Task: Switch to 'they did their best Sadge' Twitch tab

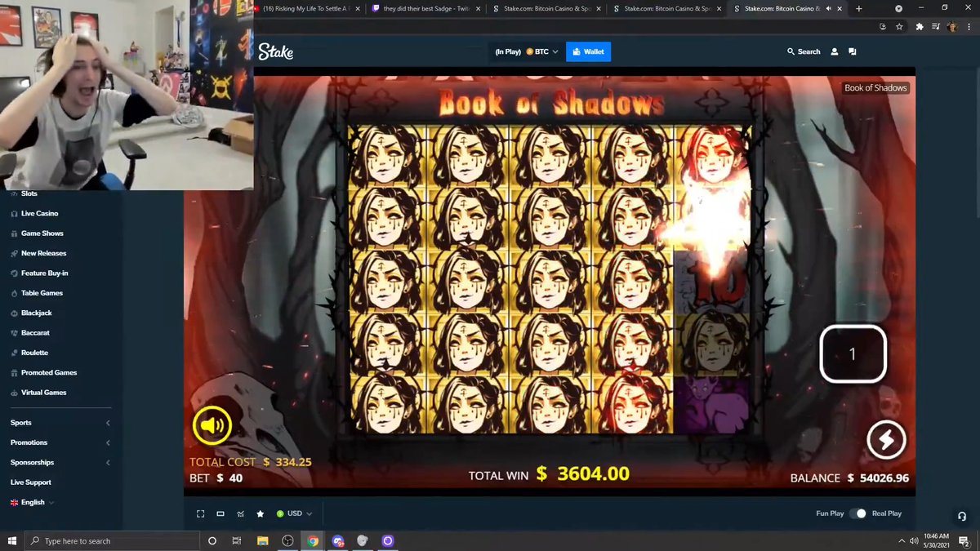Action: click(x=425, y=8)
